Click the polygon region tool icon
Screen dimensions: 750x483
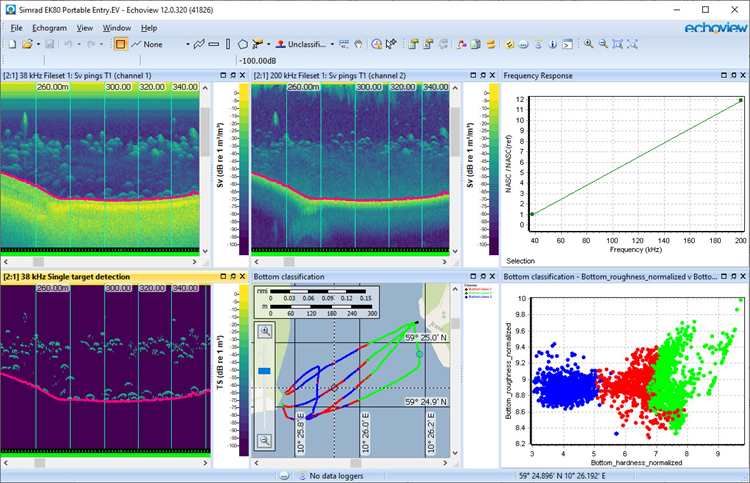tap(243, 44)
